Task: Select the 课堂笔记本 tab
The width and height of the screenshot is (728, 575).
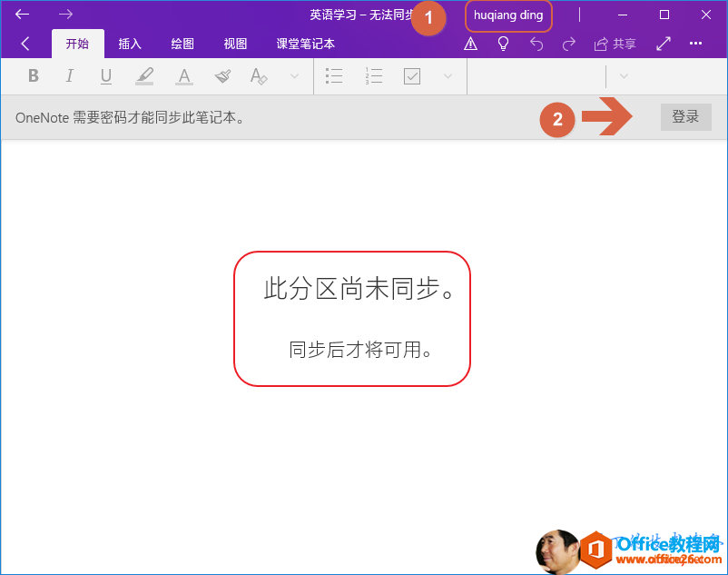Action: [x=305, y=43]
